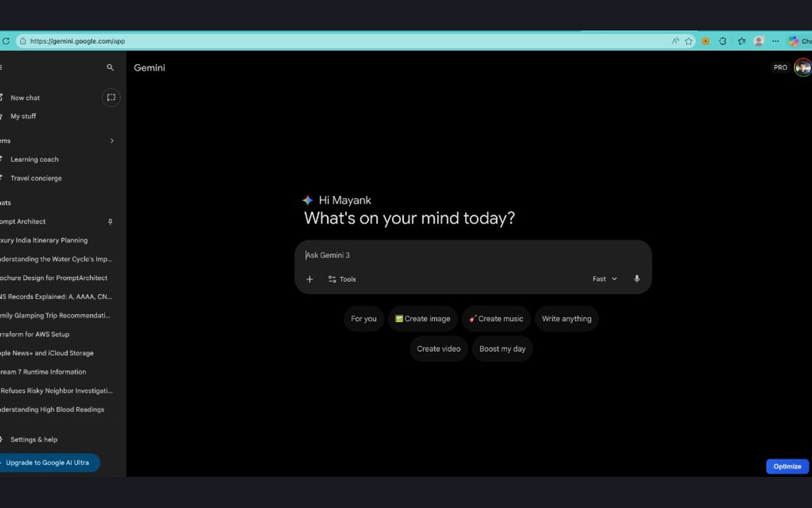Expand the Gems section chevron
This screenshot has width=812, height=508.
(112, 141)
